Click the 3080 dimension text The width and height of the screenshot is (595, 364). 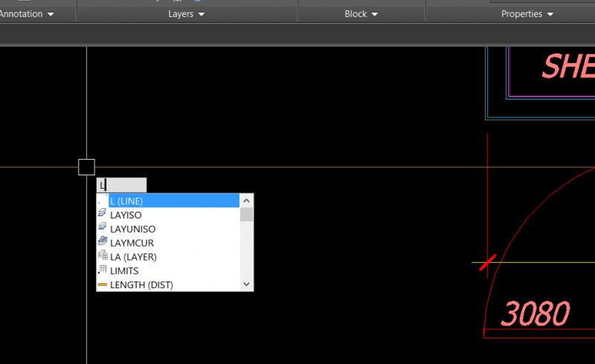click(535, 314)
